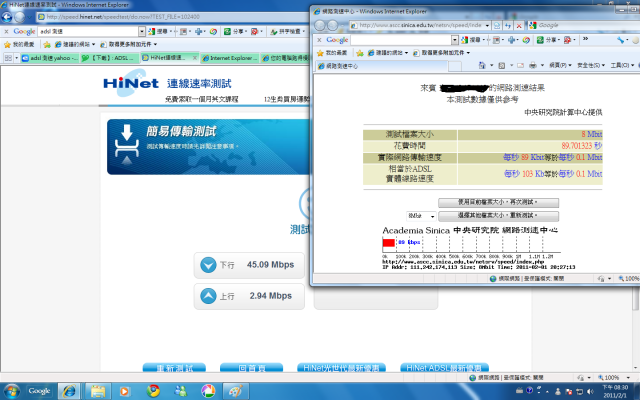The image size is (640, 400).
Task: Open the Quick Tabs grid button
Action: point(8,58)
